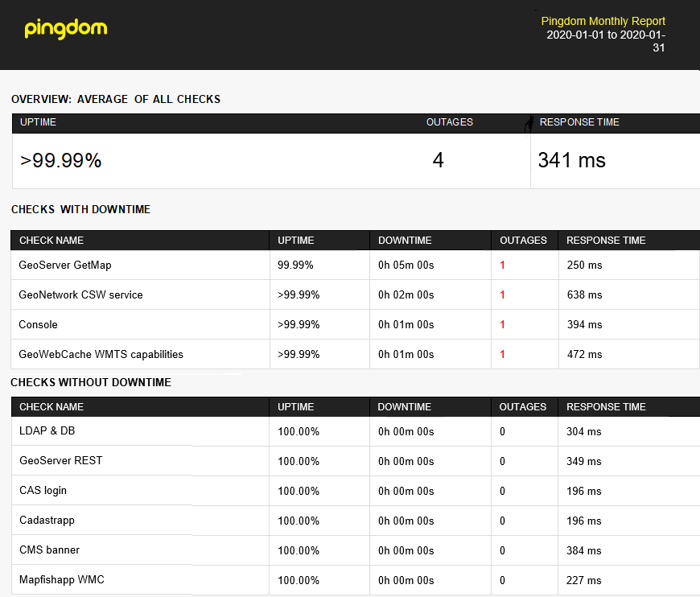Click the Downtime column header in downtime table

pos(405,241)
